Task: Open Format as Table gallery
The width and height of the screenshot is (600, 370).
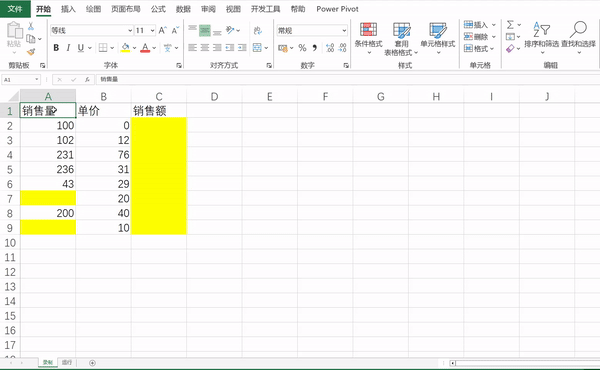Action: pyautogui.click(x=401, y=39)
